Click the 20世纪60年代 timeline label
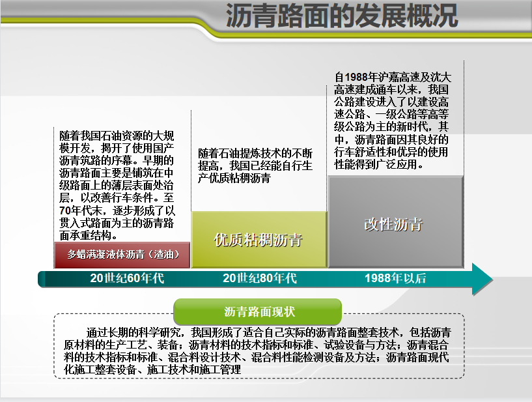 click(127, 278)
